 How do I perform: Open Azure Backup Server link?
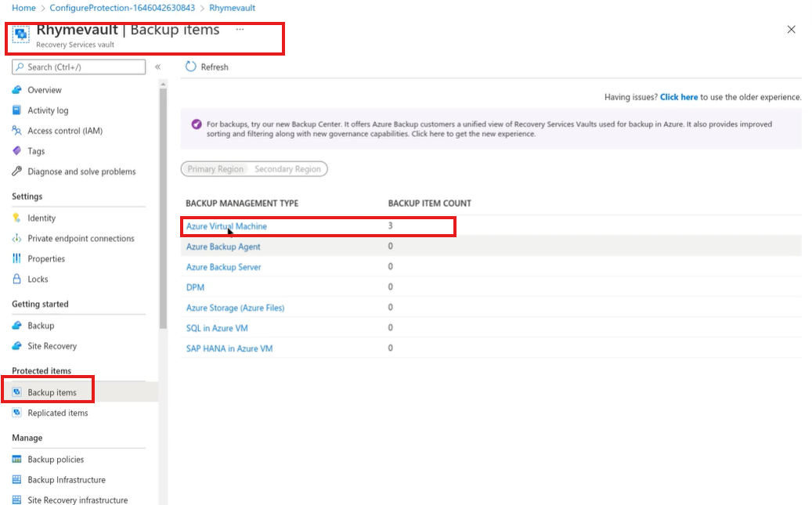point(224,267)
